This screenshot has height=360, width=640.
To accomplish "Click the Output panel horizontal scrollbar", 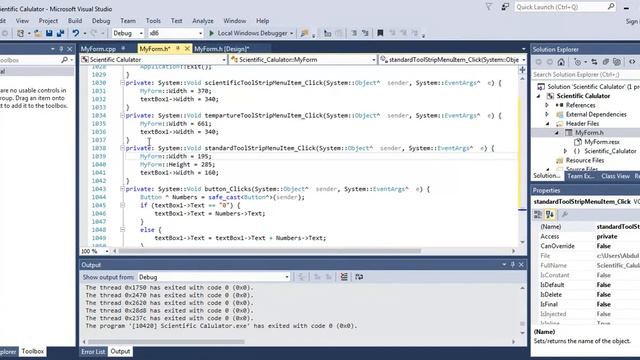I will click(x=166, y=342).
